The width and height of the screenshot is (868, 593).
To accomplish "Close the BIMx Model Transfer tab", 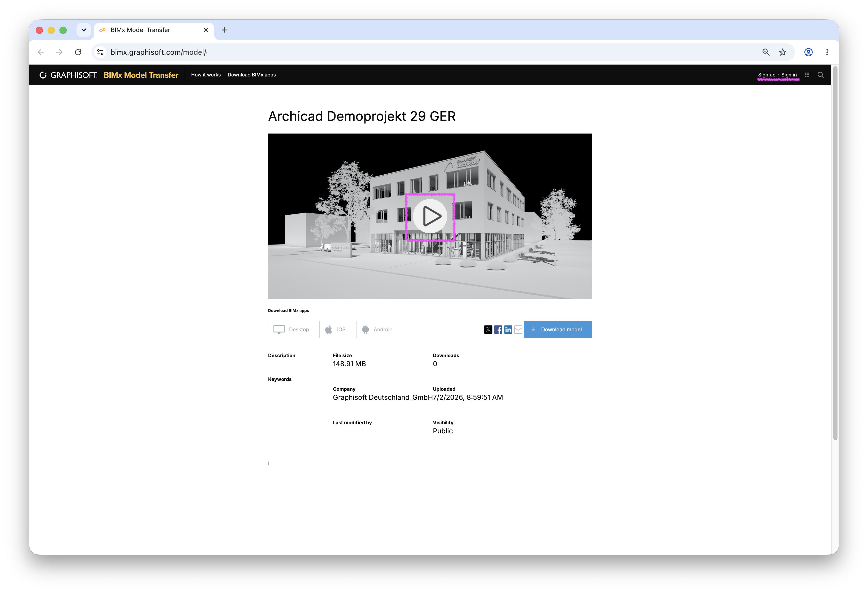I will [x=205, y=30].
